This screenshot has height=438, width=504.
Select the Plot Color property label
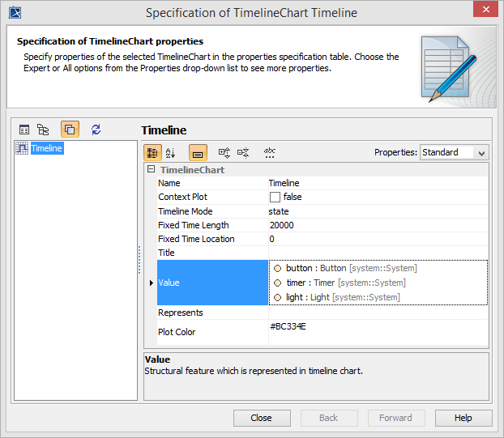click(177, 332)
